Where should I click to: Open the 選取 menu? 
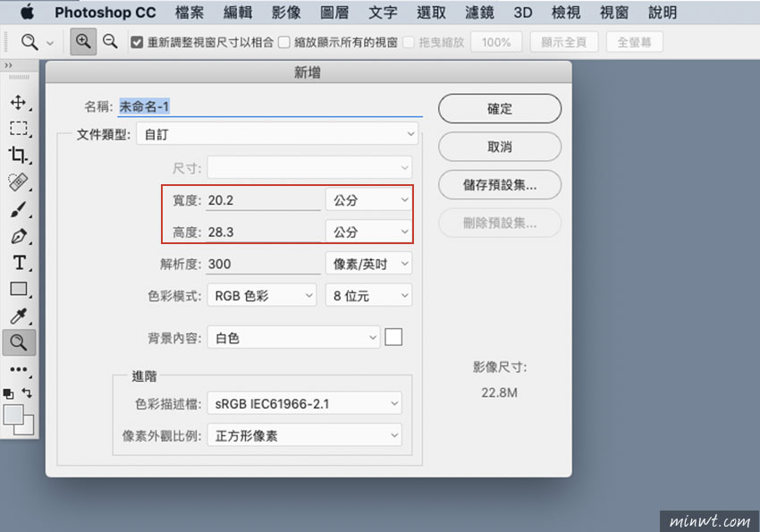click(x=431, y=13)
